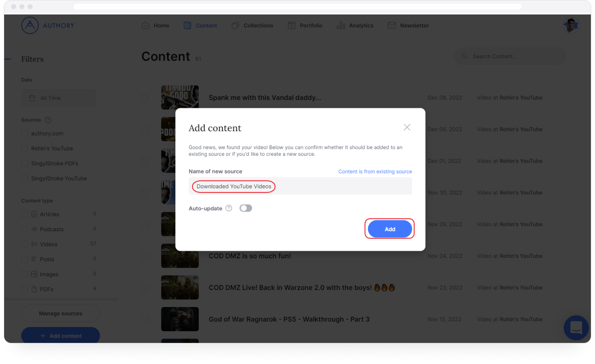Click Add to confirm new source
Image resolution: width=595 pixels, height=364 pixels.
coord(390,228)
